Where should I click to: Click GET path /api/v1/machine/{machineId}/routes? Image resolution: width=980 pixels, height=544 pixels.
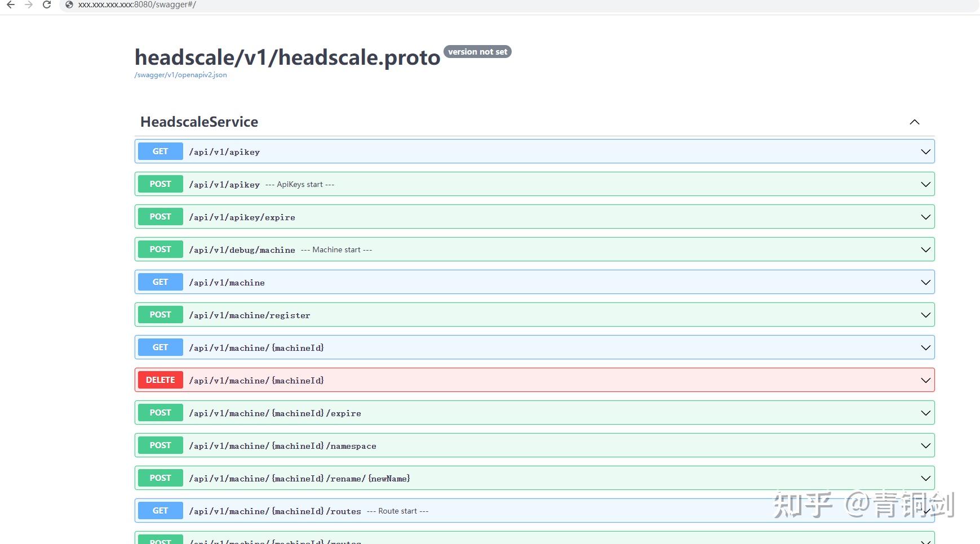(275, 511)
